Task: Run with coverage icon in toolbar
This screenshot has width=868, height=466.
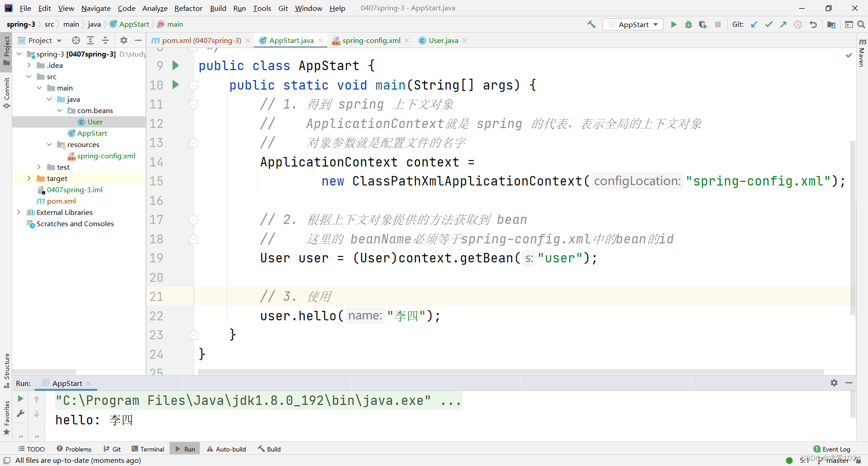Action: pyautogui.click(x=703, y=24)
